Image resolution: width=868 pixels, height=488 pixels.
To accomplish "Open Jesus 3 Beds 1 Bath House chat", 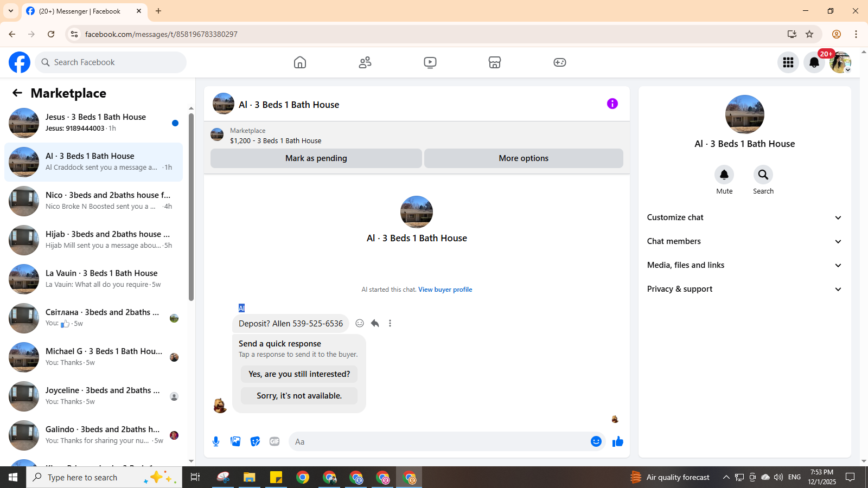I will coord(93,123).
